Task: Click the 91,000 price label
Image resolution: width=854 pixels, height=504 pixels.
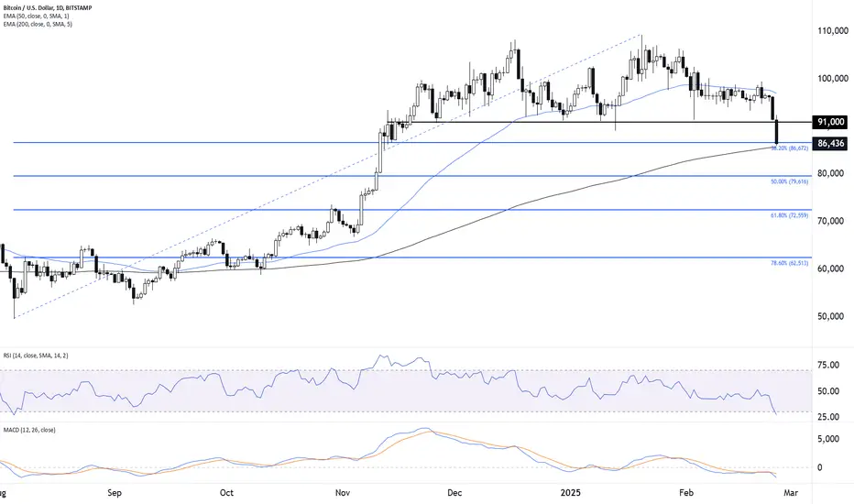Action: click(830, 122)
